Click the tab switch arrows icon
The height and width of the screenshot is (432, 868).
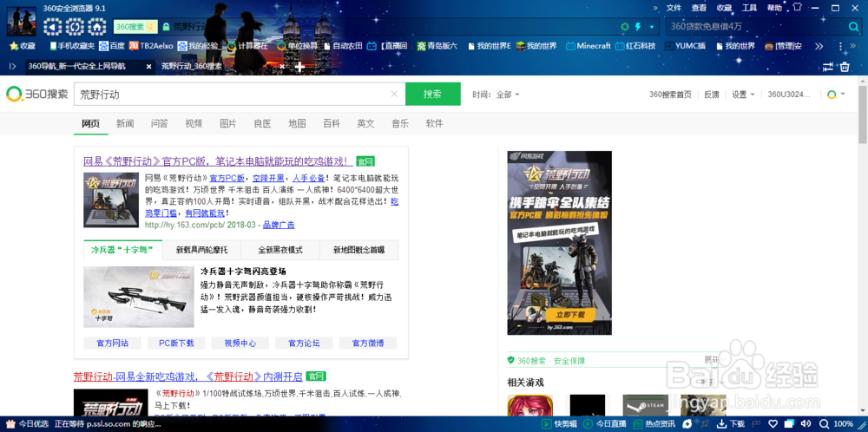[827, 67]
